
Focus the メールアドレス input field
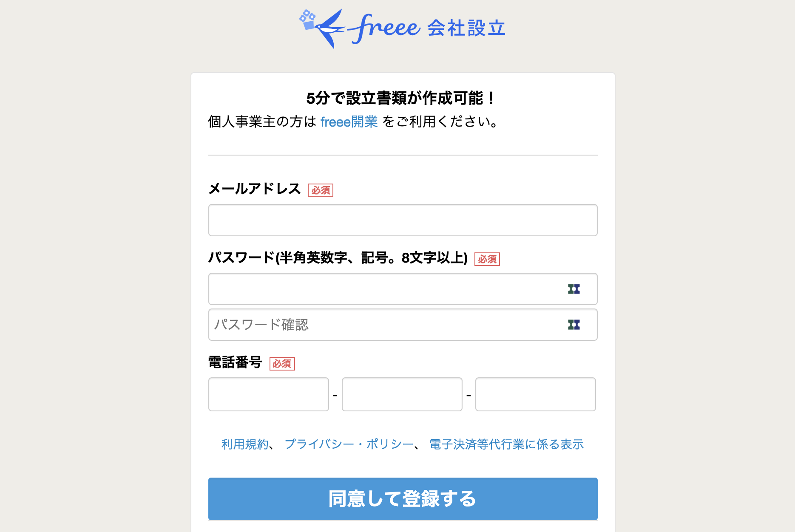tap(403, 220)
